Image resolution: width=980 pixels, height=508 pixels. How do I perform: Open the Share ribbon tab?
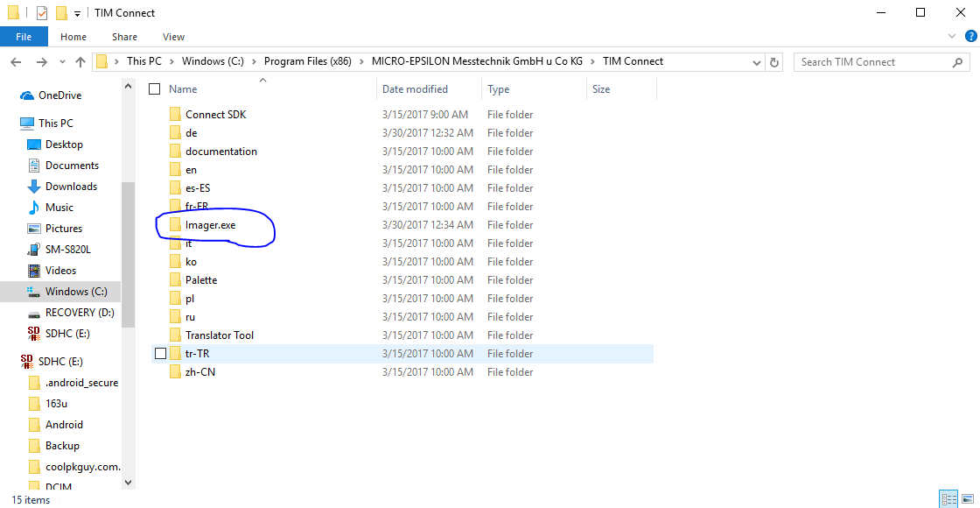(124, 37)
